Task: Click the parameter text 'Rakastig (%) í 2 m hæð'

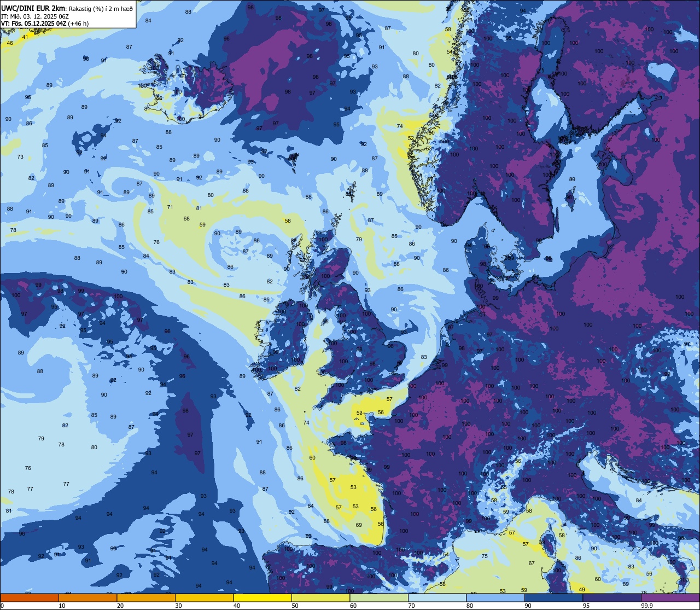Action: [101, 8]
